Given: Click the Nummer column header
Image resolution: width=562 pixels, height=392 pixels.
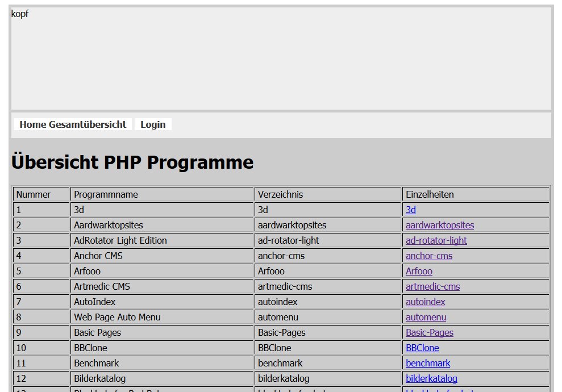Looking at the screenshot, I should 31,194.
